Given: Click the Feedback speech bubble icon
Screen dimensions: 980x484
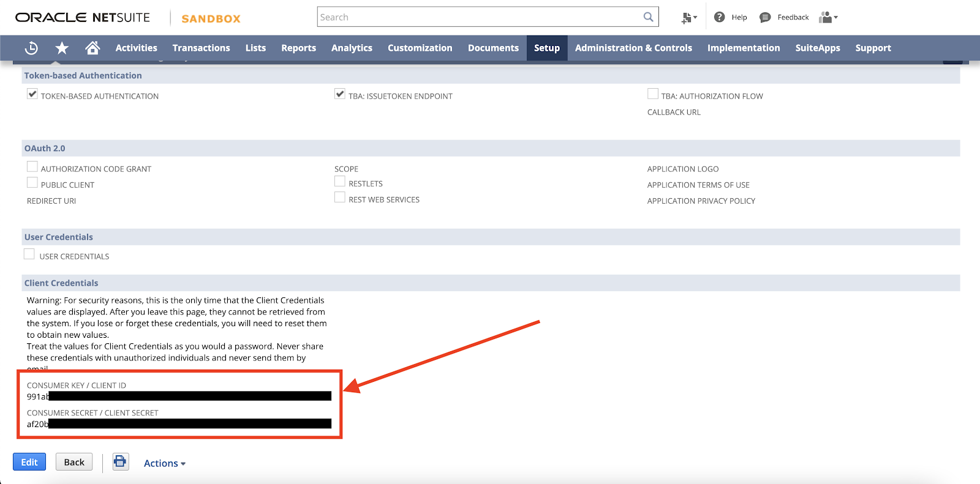Looking at the screenshot, I should pos(765,17).
